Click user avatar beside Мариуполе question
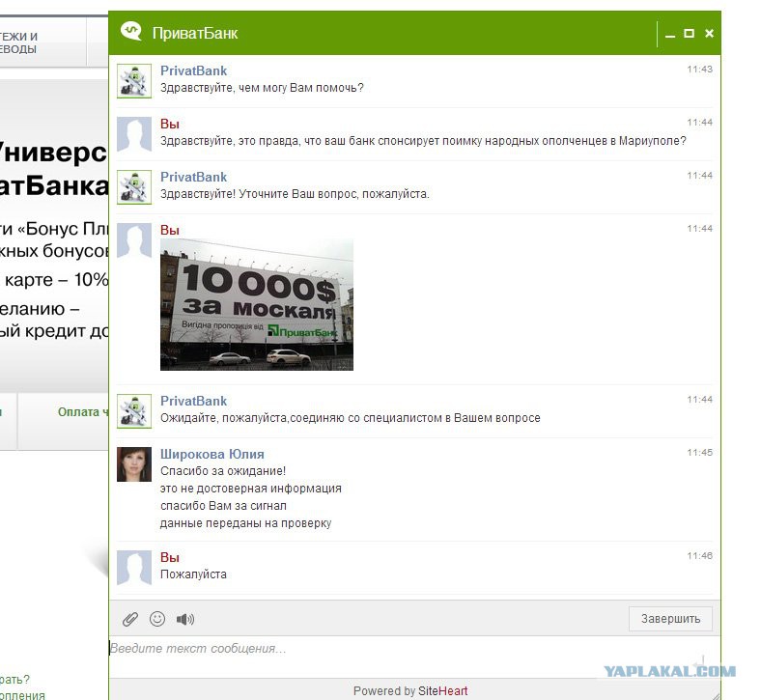 (134, 134)
